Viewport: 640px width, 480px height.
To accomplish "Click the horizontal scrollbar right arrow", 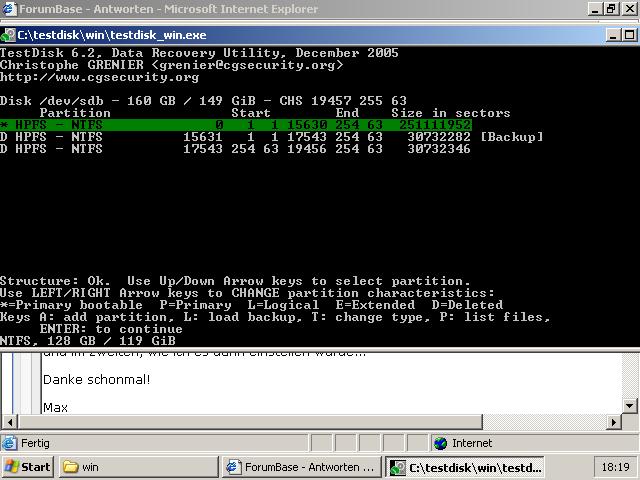I will point(613,422).
